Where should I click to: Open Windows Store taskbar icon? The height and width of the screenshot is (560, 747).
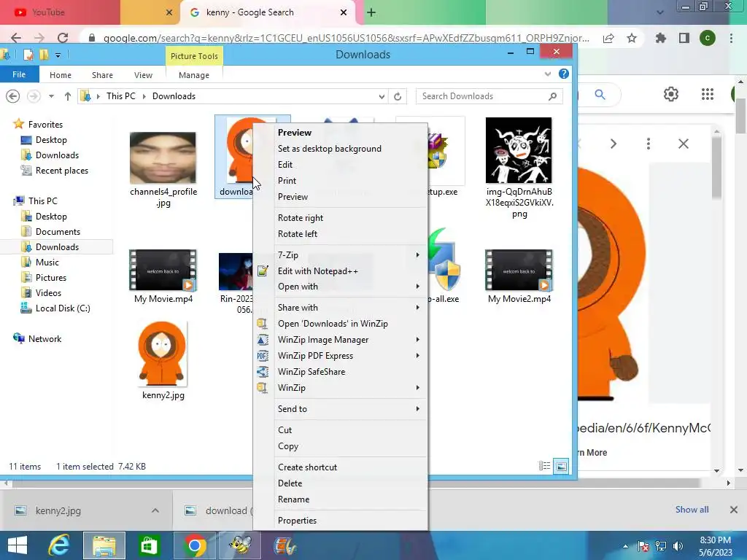pyautogui.click(x=149, y=545)
